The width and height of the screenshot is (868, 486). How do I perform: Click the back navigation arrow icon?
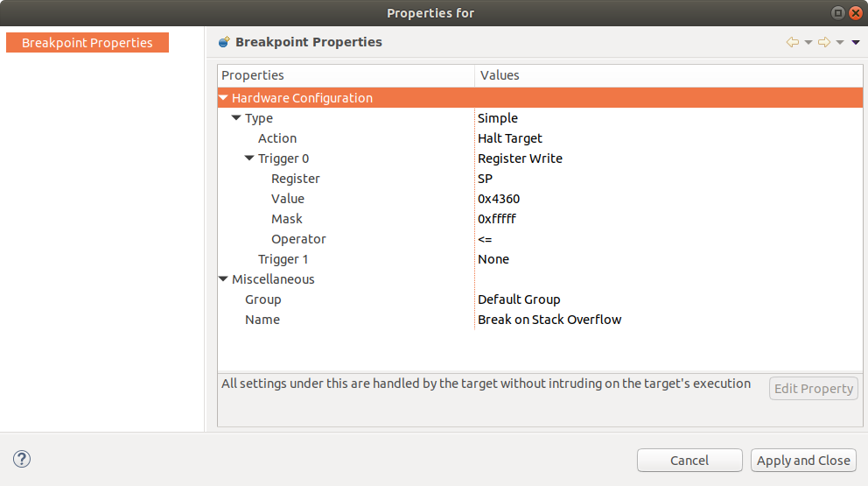tap(793, 42)
